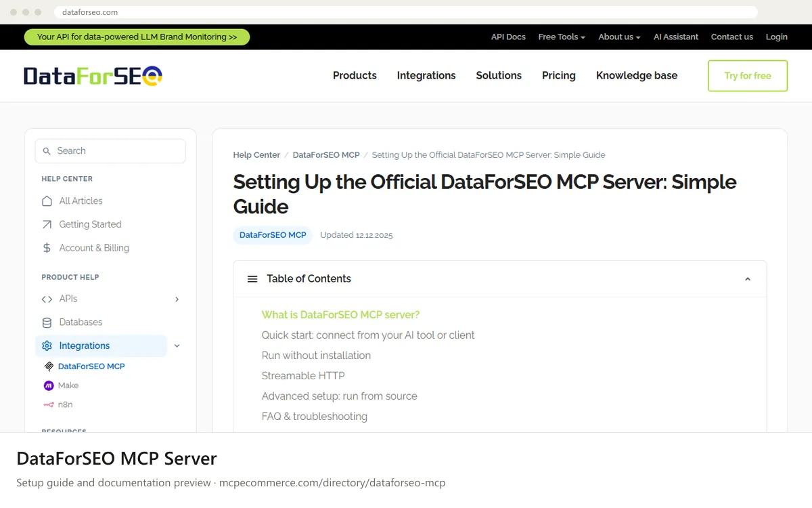Screen dimensions: 812x508
Task: Open Databases in sidebar
Action: coord(81,322)
